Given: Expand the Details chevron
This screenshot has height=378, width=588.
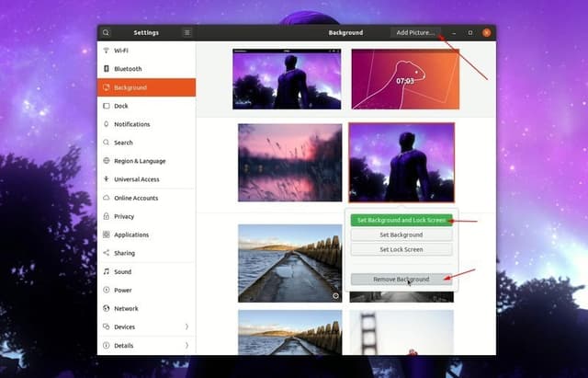Looking at the screenshot, I should pyautogui.click(x=187, y=345).
